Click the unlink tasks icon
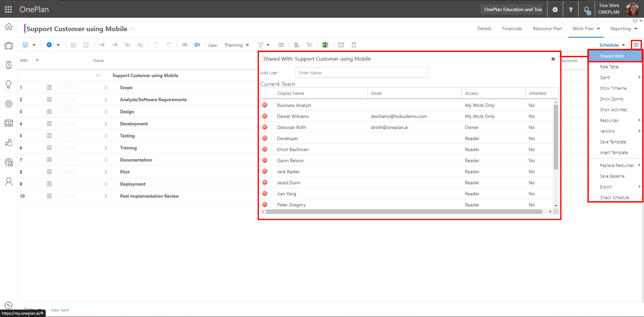The height and width of the screenshot is (317, 644). [140, 45]
